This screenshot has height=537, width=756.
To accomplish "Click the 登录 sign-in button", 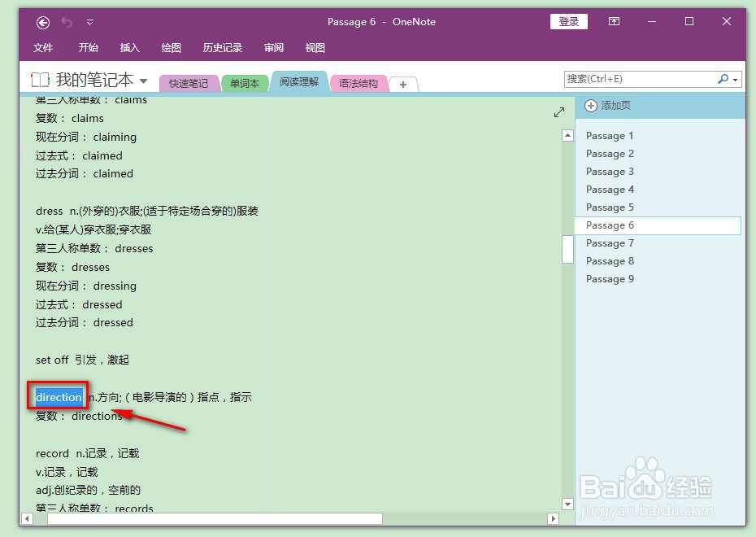I will [x=568, y=22].
